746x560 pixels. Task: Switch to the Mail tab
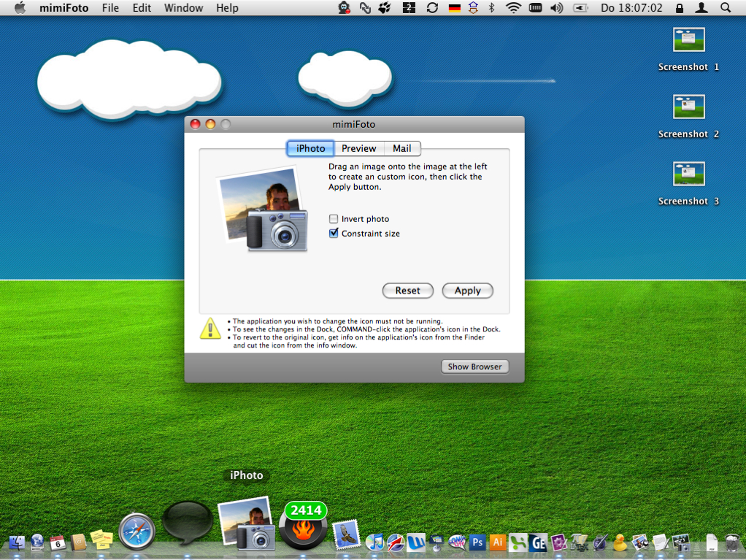(402, 148)
